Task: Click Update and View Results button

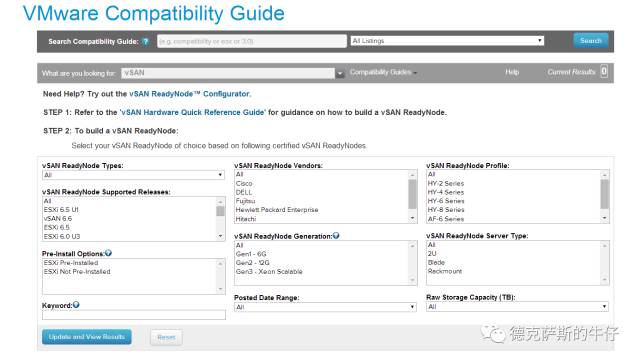Action: [87, 337]
